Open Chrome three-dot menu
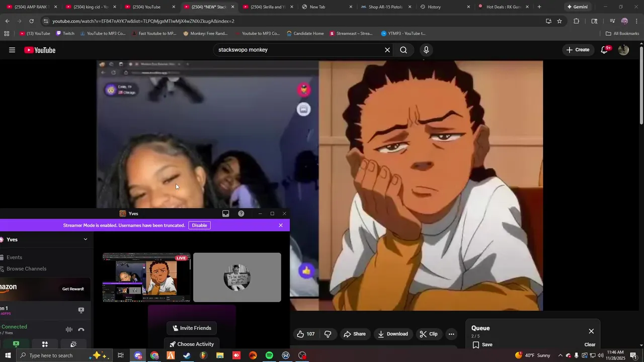Viewport: 644px width, 362px height. click(637, 21)
